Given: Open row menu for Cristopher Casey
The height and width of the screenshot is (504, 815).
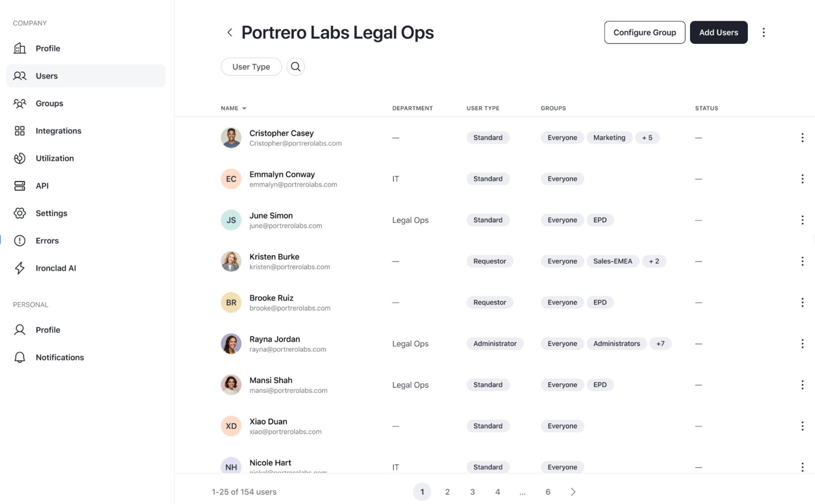Looking at the screenshot, I should [x=803, y=138].
